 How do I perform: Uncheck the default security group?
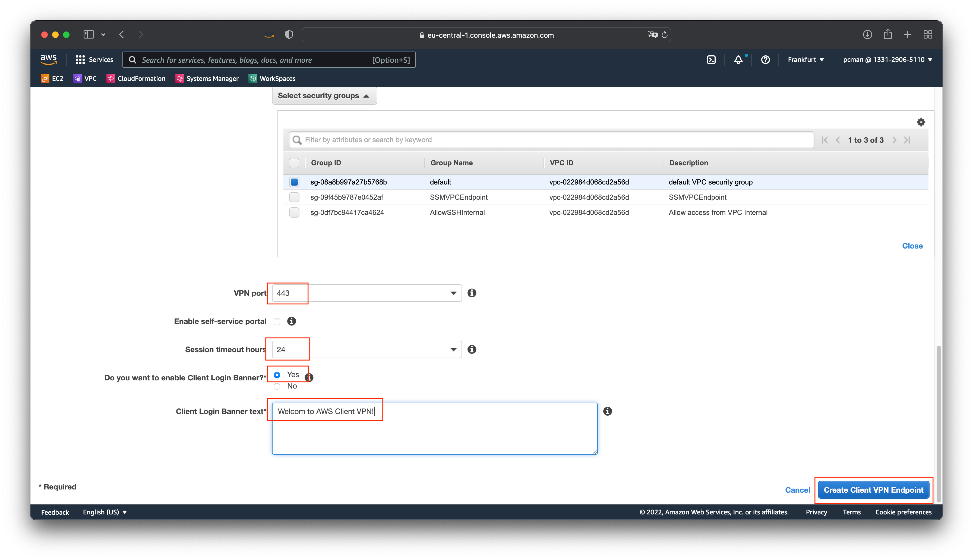pos(294,182)
